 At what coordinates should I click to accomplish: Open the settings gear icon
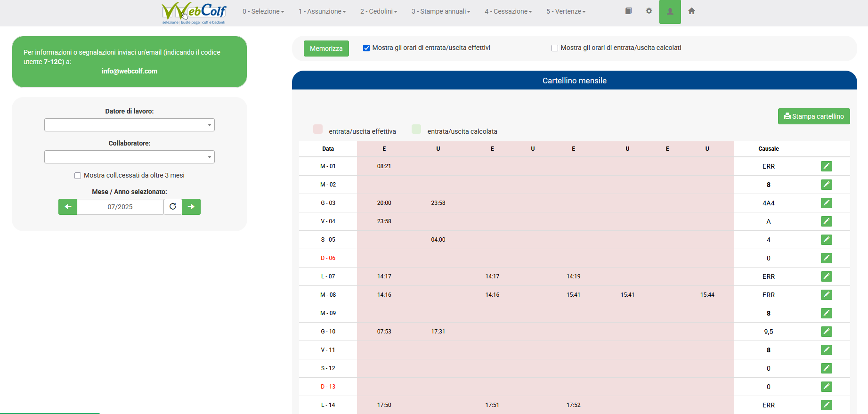[x=649, y=11]
